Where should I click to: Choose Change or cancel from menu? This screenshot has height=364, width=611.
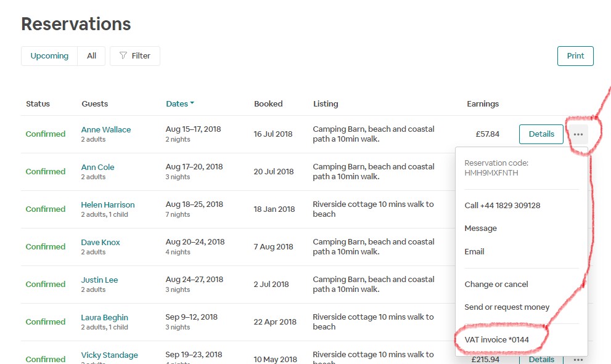click(x=496, y=285)
